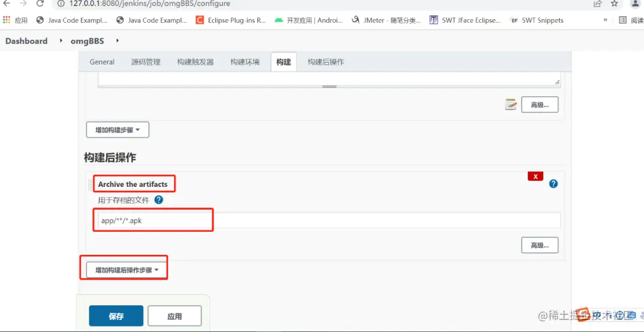
Task: Open the omgBBS breadcrumb
Action: (x=89, y=41)
